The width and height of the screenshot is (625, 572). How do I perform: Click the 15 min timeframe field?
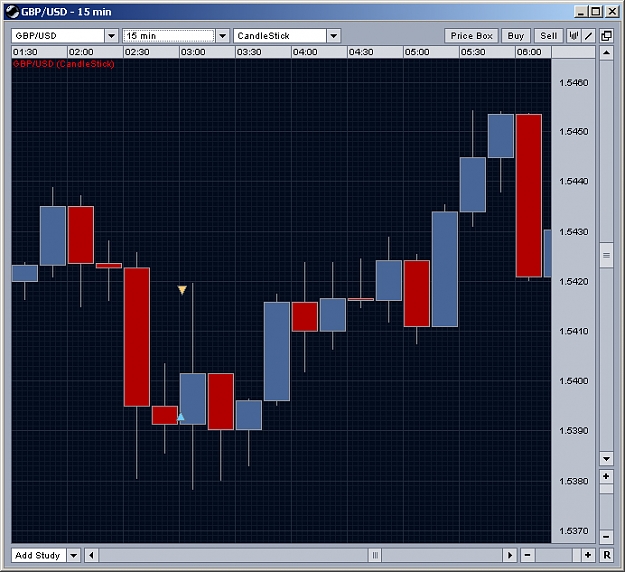169,36
